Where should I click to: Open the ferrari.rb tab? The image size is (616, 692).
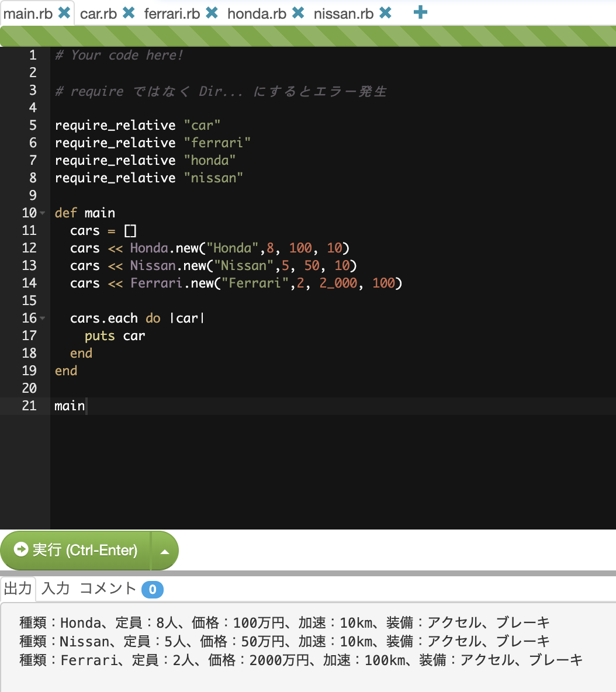click(172, 13)
